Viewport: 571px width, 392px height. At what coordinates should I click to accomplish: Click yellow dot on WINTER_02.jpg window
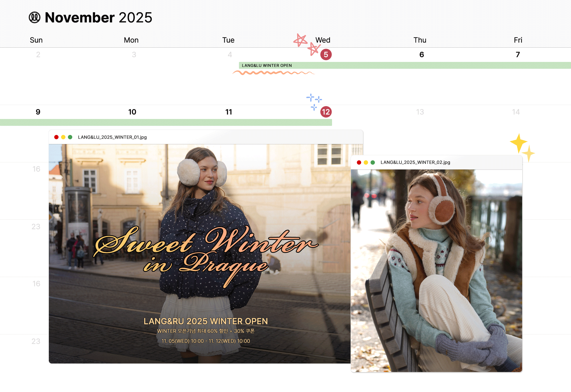tap(366, 162)
